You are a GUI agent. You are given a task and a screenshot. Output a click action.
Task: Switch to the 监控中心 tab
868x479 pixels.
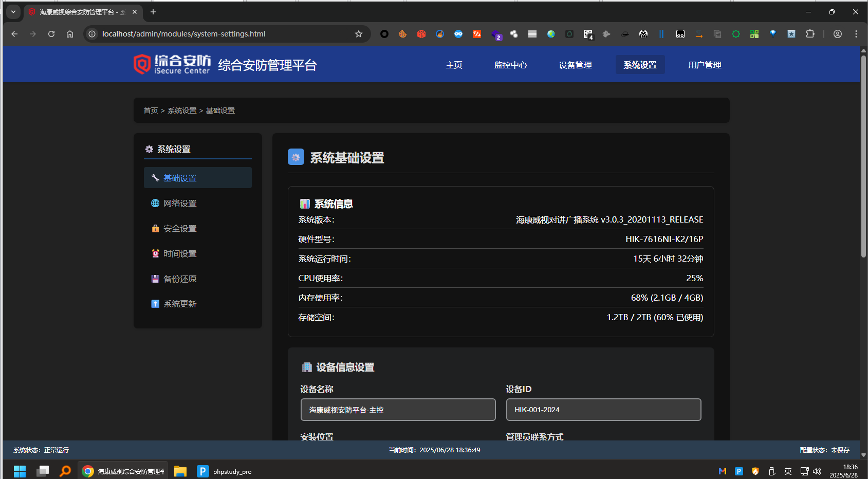tap(510, 65)
